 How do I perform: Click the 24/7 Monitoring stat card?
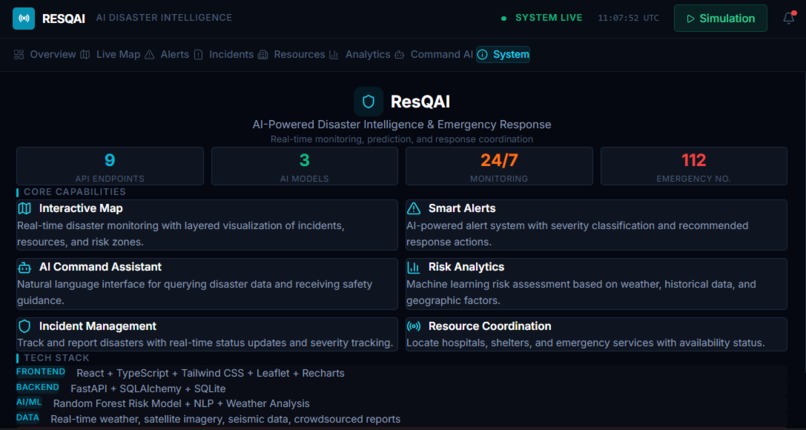(499, 166)
